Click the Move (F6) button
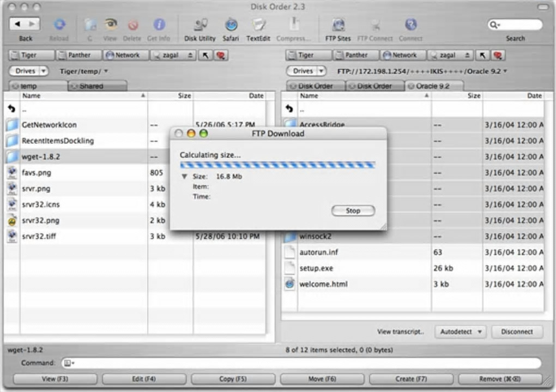The image size is (556, 392). [x=322, y=379]
